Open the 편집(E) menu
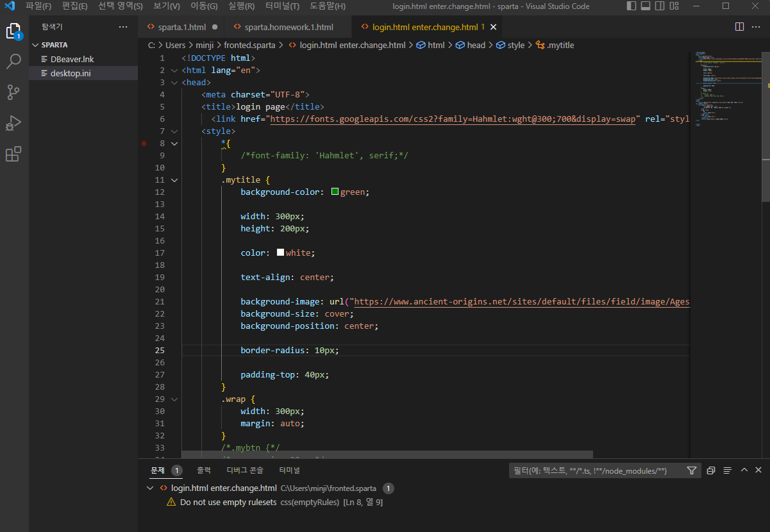 (x=75, y=6)
